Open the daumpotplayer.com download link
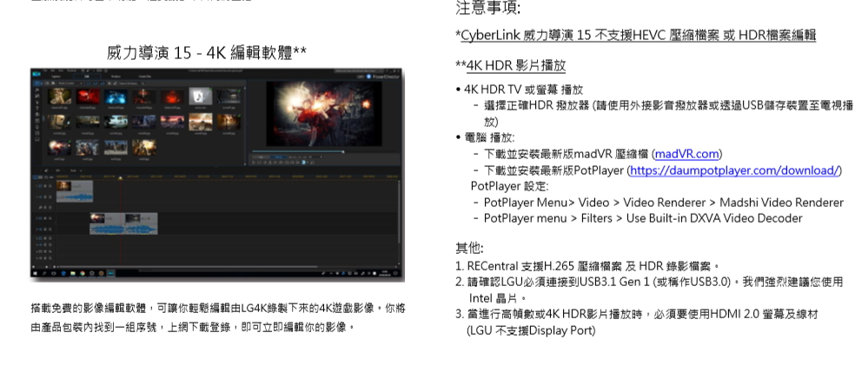Image resolution: width=868 pixels, height=366 pixels. [736, 170]
